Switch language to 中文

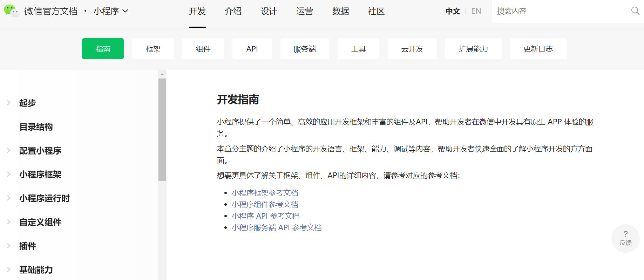click(x=453, y=11)
